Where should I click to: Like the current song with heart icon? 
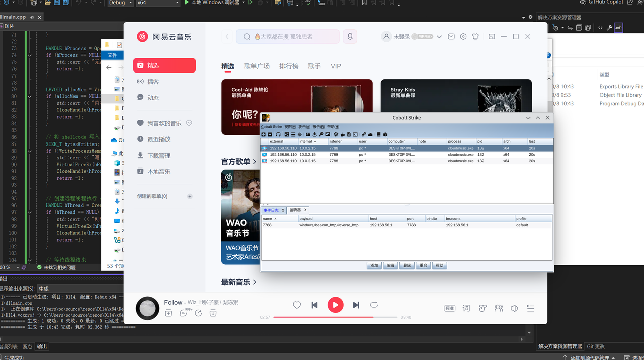coord(297,305)
